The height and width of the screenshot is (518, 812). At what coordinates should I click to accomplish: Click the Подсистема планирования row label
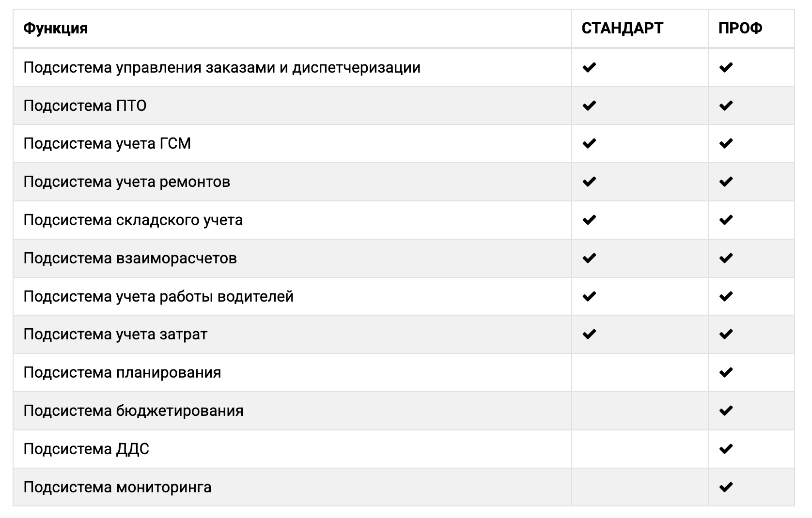(x=122, y=372)
